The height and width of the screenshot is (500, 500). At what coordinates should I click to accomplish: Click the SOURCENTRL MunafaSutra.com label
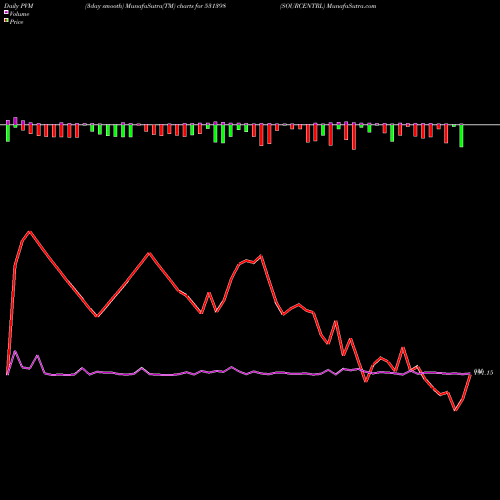(328, 6)
